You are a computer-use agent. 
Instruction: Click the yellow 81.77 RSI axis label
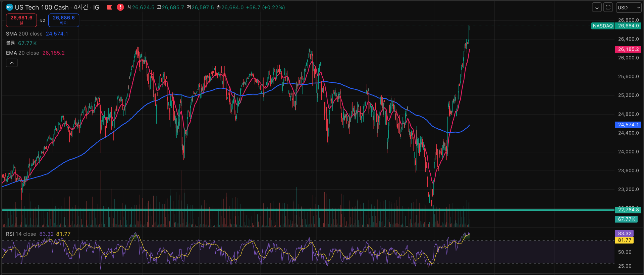625,240
